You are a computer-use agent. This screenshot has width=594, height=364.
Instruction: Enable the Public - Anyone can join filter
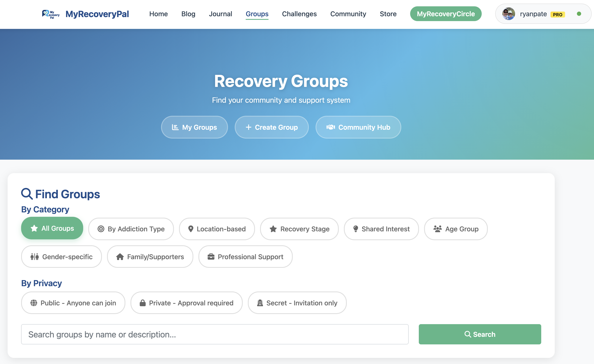[73, 303]
